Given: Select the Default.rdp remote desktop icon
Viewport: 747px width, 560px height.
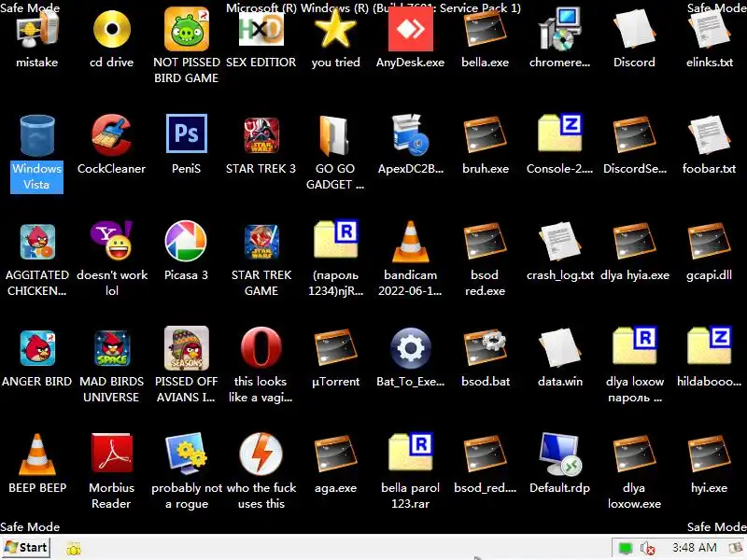Looking at the screenshot, I should pyautogui.click(x=559, y=454).
